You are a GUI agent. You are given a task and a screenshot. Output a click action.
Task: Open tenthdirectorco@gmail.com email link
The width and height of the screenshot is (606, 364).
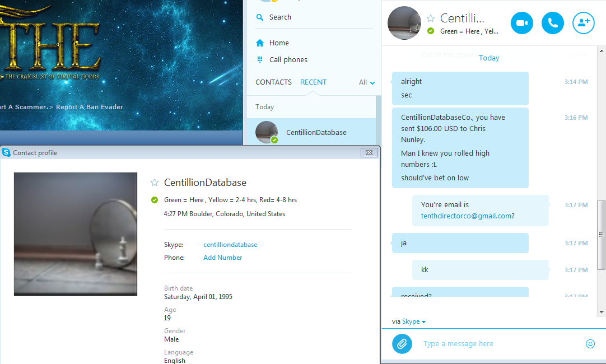coord(466,216)
